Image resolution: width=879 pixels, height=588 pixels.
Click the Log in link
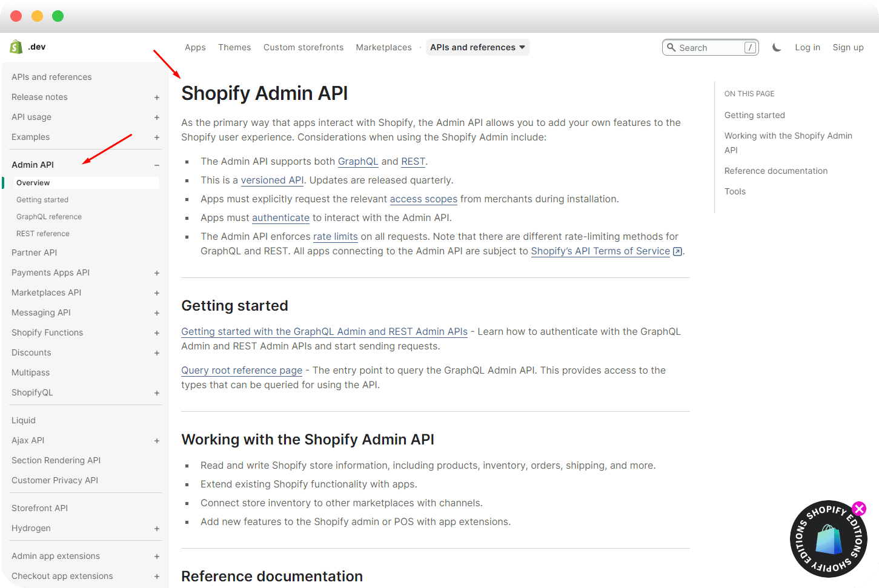(x=808, y=47)
